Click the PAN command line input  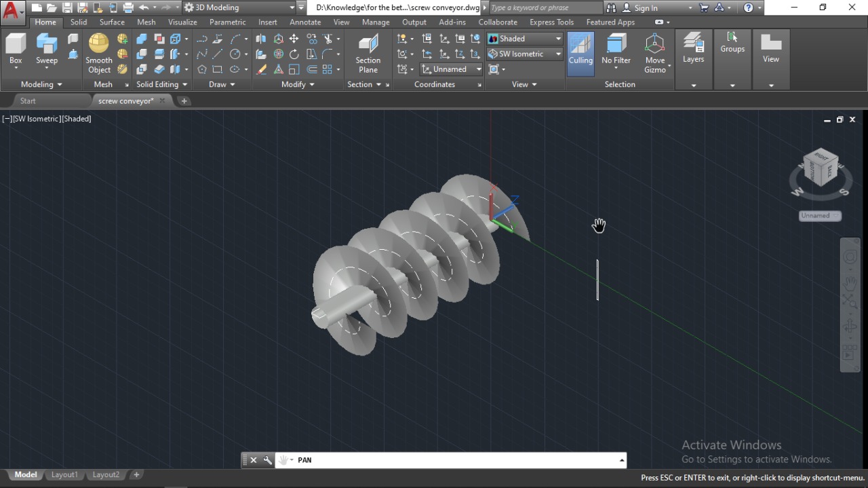click(x=454, y=460)
